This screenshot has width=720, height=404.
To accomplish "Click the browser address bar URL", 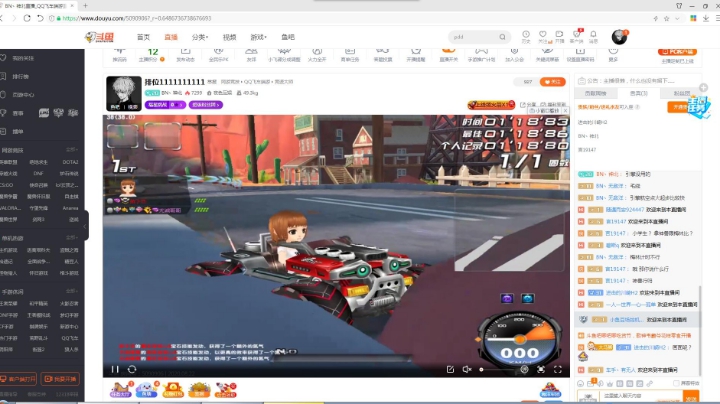I will tap(137, 18).
